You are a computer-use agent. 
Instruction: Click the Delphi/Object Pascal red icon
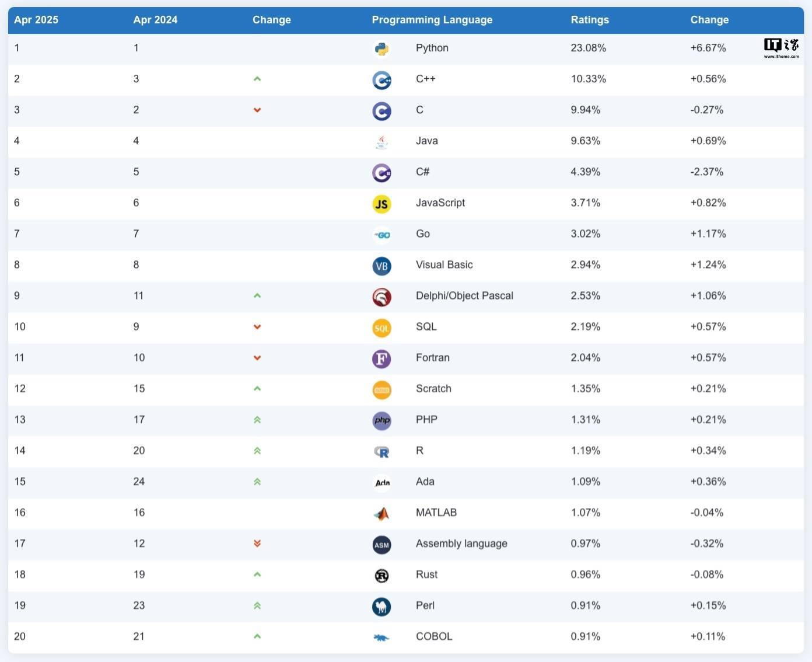tap(381, 297)
